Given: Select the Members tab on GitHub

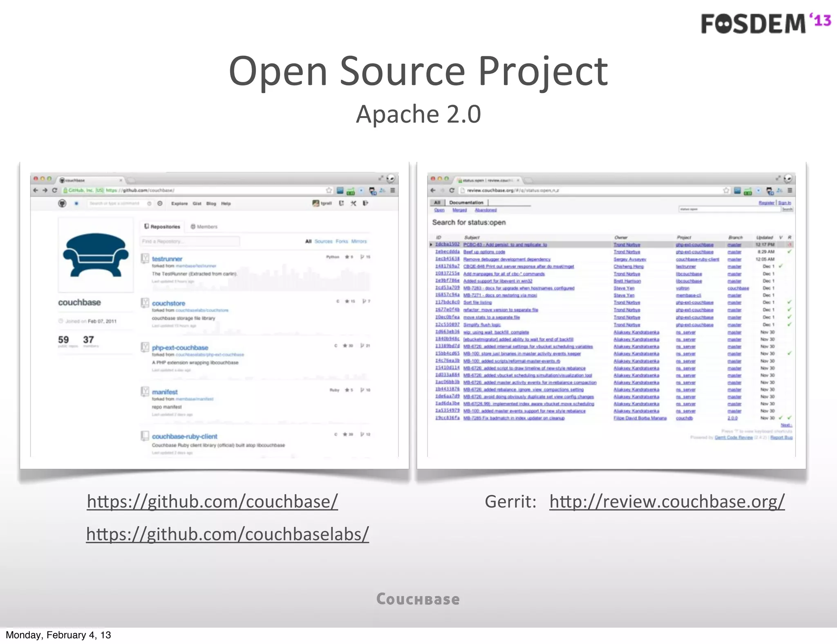Looking at the screenshot, I should (x=204, y=226).
